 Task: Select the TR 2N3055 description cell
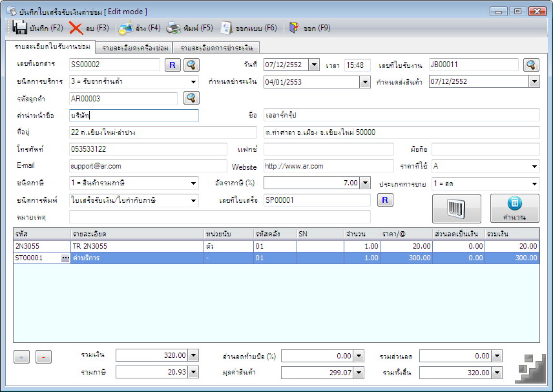138,247
